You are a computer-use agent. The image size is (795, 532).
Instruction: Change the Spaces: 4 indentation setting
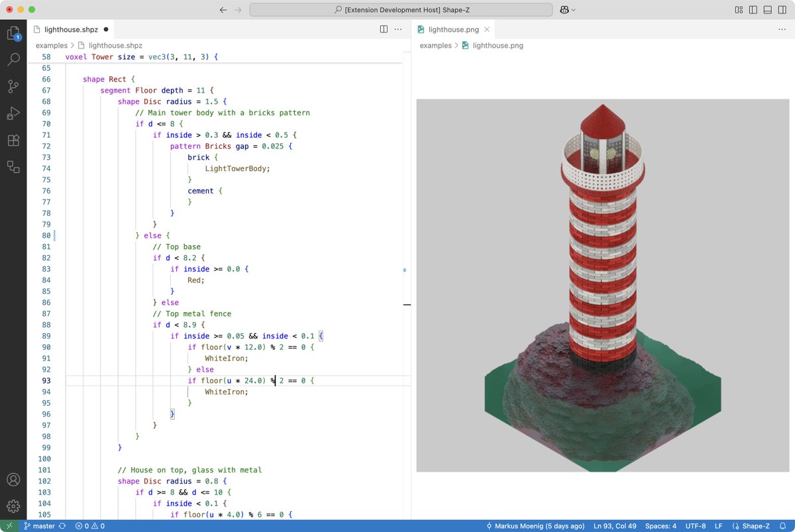(x=660, y=526)
